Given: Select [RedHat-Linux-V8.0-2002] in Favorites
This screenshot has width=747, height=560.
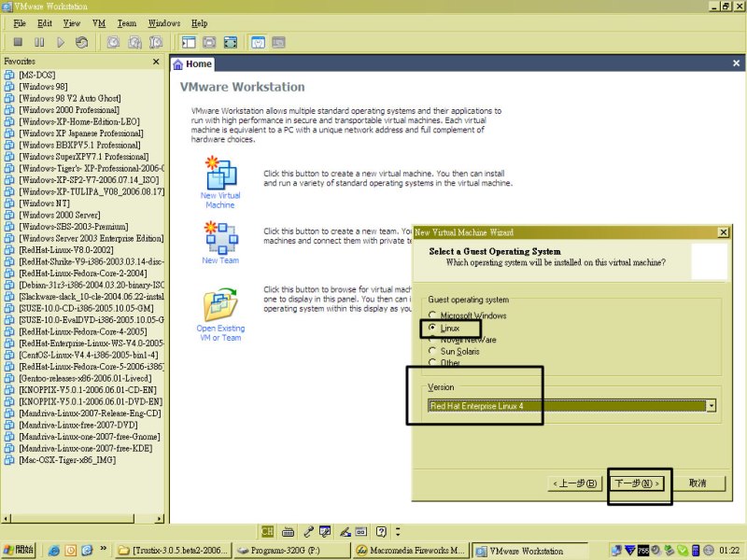Looking at the screenshot, I should click(x=66, y=250).
